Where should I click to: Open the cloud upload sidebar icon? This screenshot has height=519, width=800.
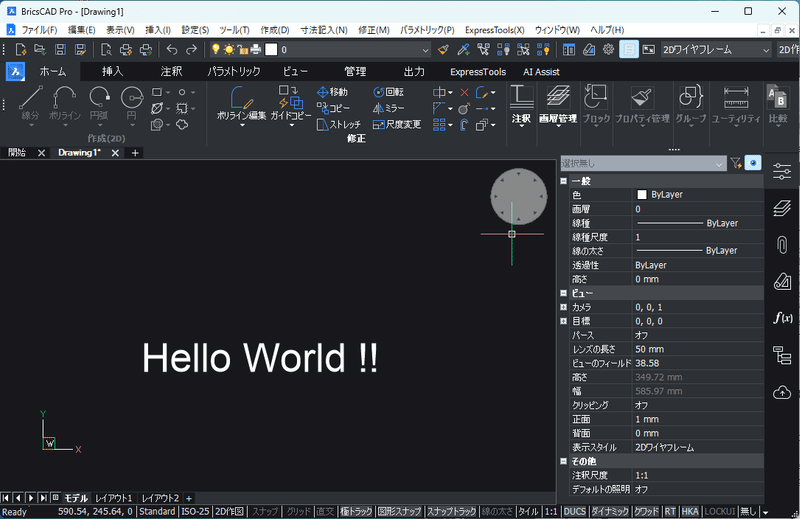782,392
